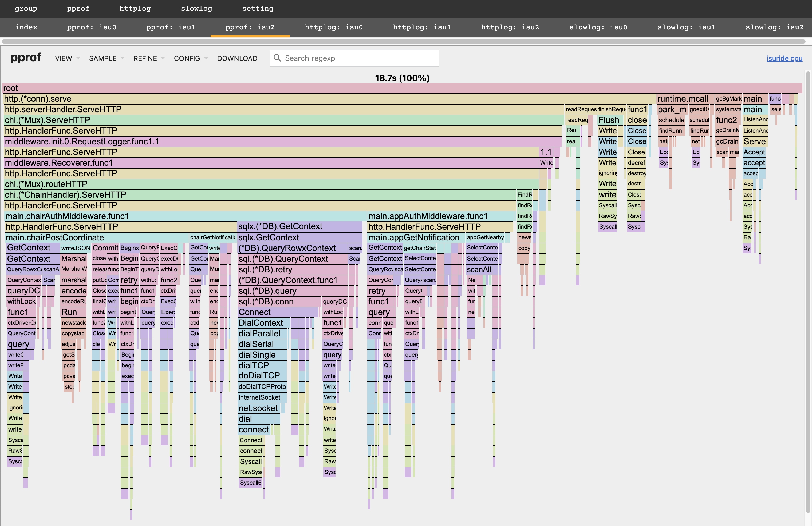This screenshot has width=812, height=526.
Task: Select the newstack frame
Action: click(x=73, y=323)
